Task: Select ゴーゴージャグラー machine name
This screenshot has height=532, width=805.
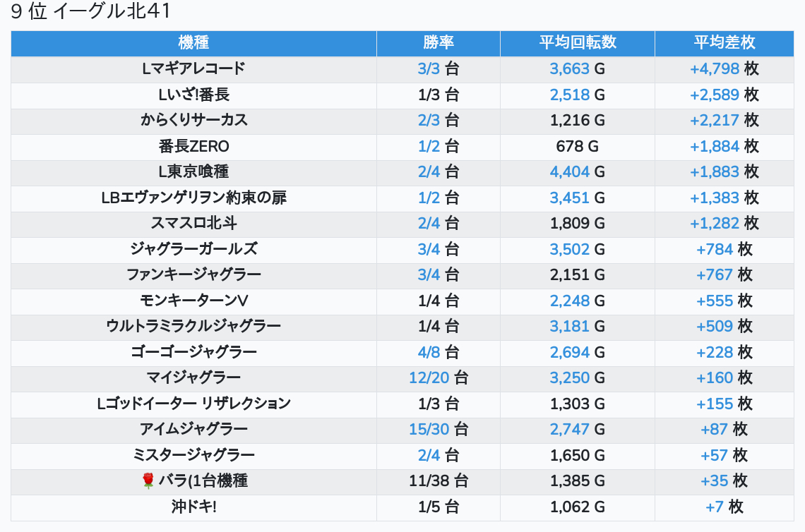Action: point(193,352)
